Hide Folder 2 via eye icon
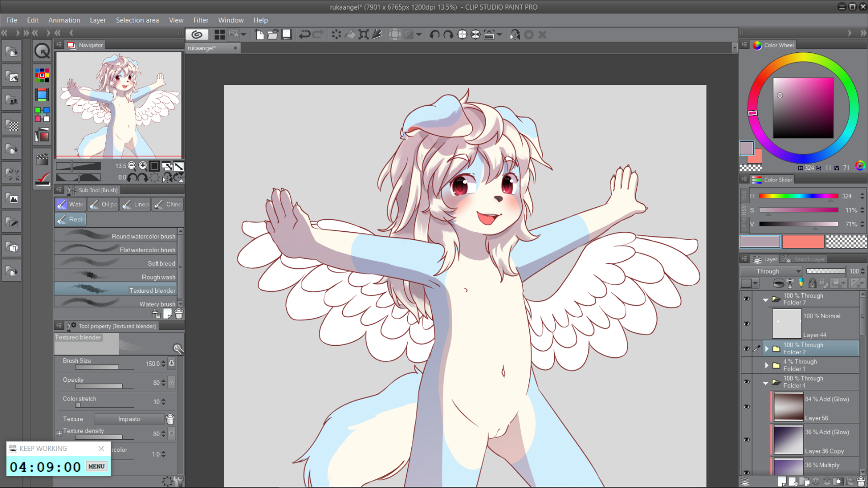Viewport: 868px width, 488px height. (x=746, y=348)
